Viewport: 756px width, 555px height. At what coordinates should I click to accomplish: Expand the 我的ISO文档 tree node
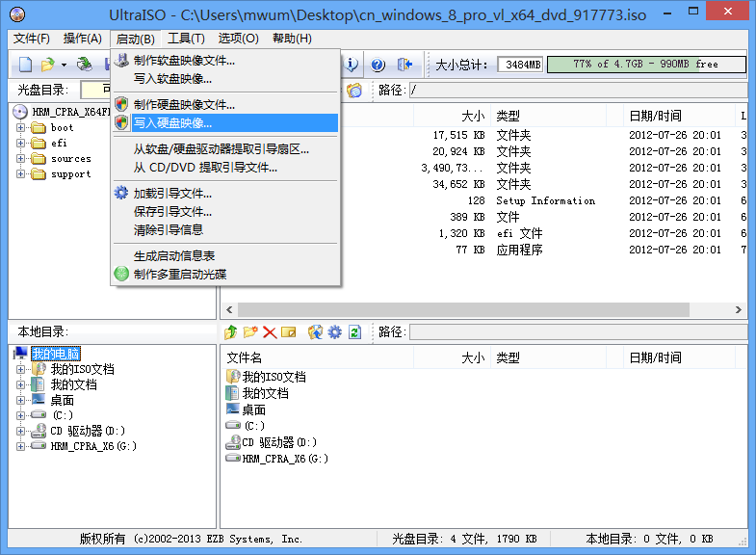(20, 369)
